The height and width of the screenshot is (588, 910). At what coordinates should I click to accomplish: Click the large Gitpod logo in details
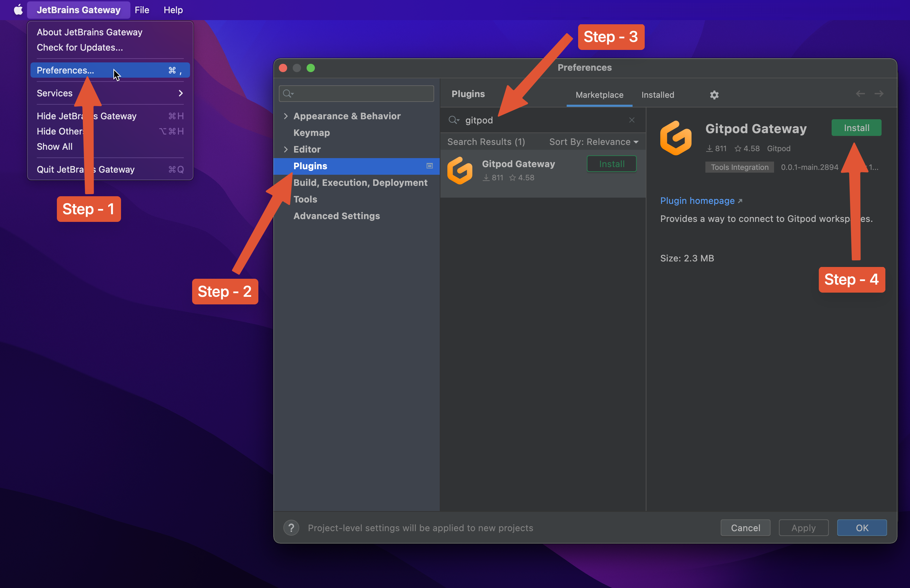[676, 138]
